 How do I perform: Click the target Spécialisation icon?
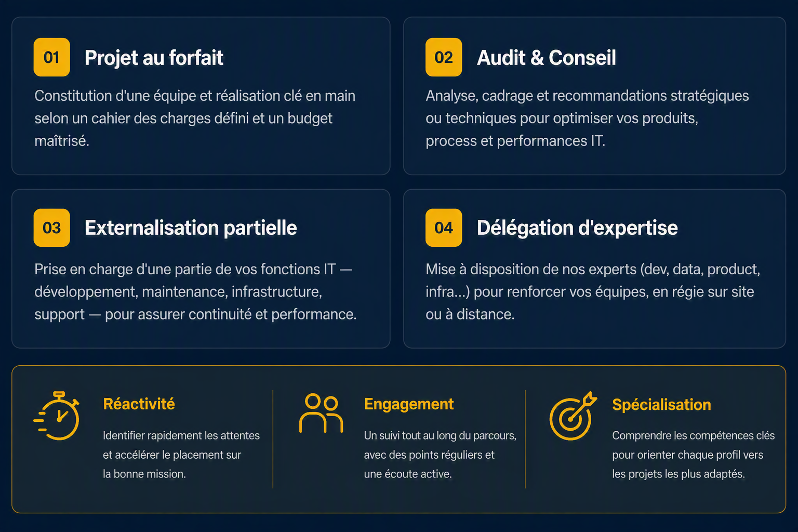click(x=573, y=416)
